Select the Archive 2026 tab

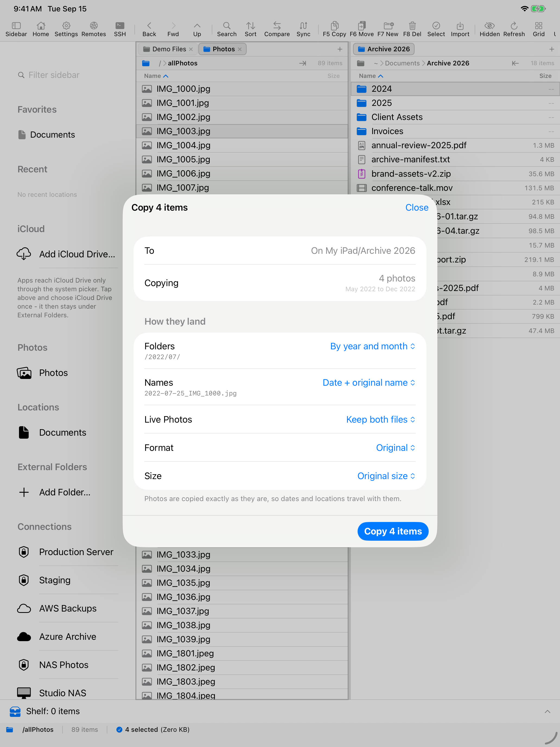point(384,49)
